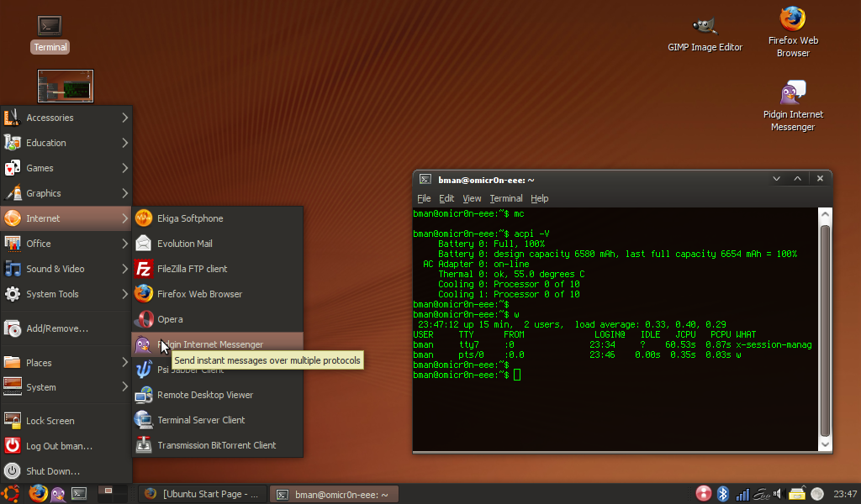861x504 pixels.
Task: Open the System submenu
Action: (66, 387)
